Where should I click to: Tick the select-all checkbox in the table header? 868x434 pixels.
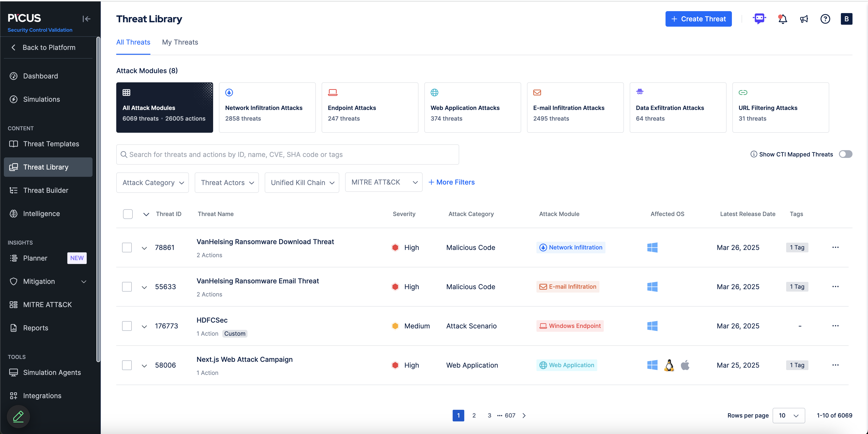128,214
